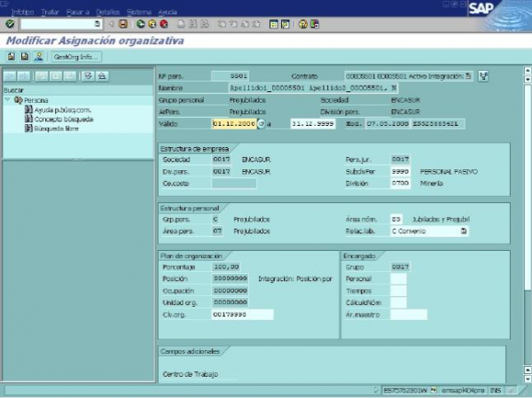Viewport: 532px width, 398px height.
Task: Click the person icon beside GestOrg Info
Action: [x=39, y=57]
